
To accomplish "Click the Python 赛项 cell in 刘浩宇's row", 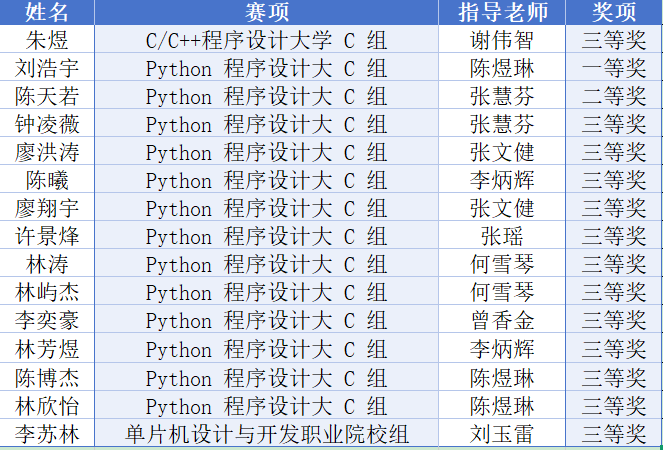I will (x=266, y=67).
